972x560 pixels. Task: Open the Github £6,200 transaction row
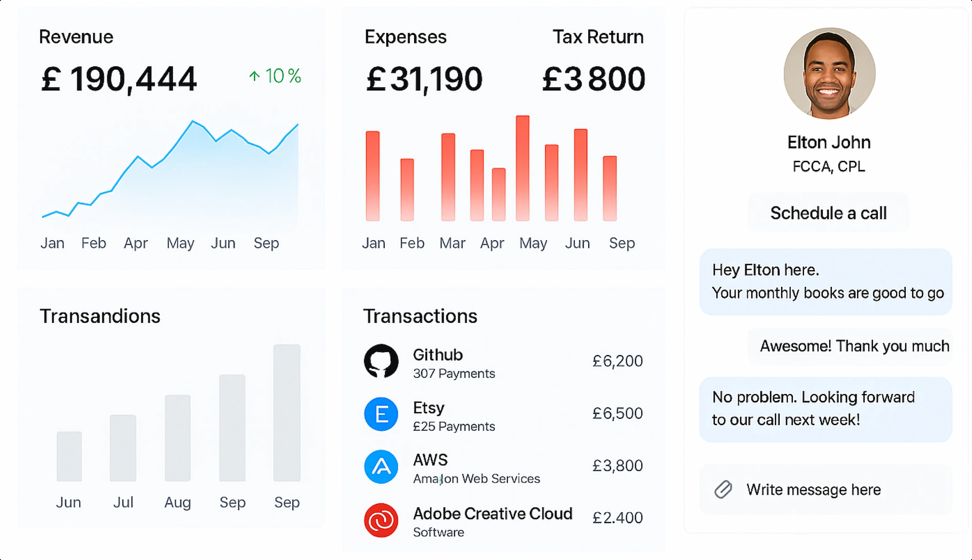504,362
